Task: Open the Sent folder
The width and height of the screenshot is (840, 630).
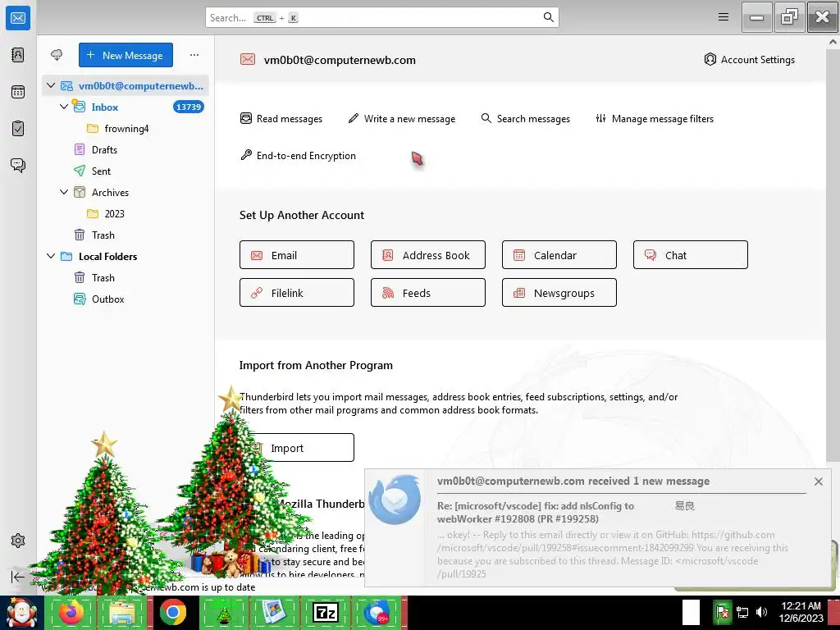Action: click(x=101, y=171)
